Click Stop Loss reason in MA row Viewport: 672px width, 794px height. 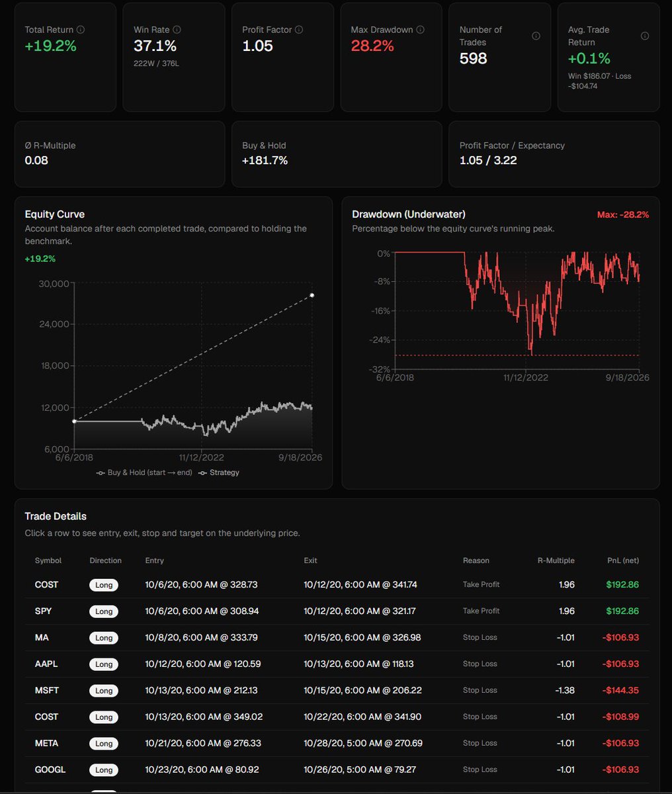pos(480,638)
